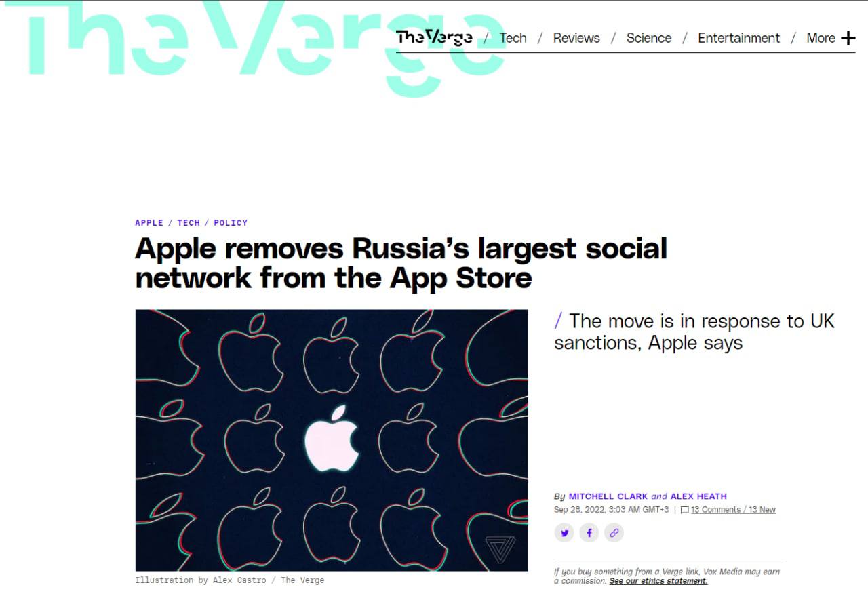Go to the Science section
The height and width of the screenshot is (600, 868).
click(649, 38)
